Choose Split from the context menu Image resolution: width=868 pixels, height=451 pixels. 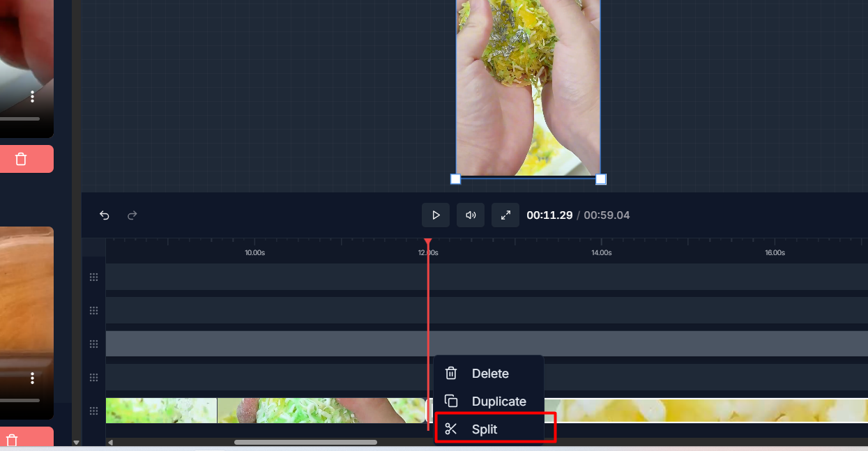489,429
